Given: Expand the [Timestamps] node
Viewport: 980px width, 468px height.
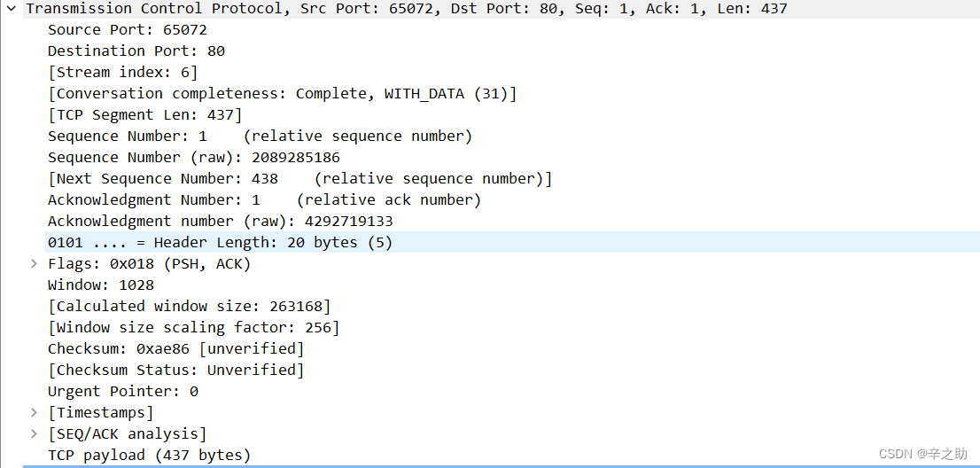Looking at the screenshot, I should [34, 412].
